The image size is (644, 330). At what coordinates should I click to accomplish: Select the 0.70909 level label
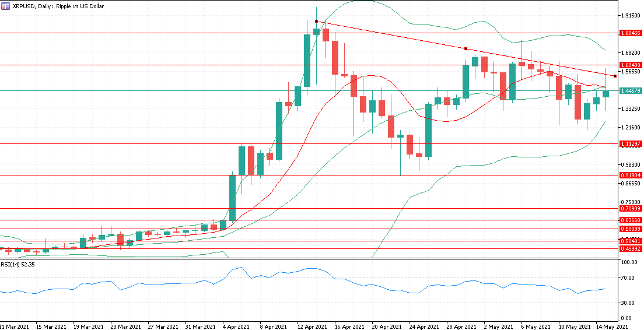click(631, 209)
